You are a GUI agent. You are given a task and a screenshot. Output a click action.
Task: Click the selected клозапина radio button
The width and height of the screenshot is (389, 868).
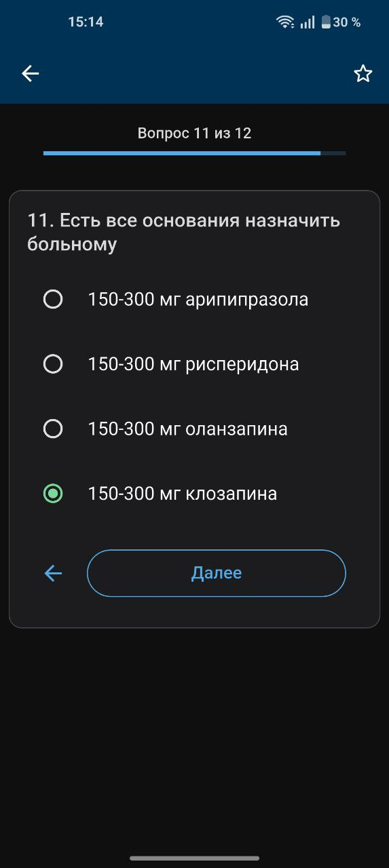pyautogui.click(x=53, y=494)
